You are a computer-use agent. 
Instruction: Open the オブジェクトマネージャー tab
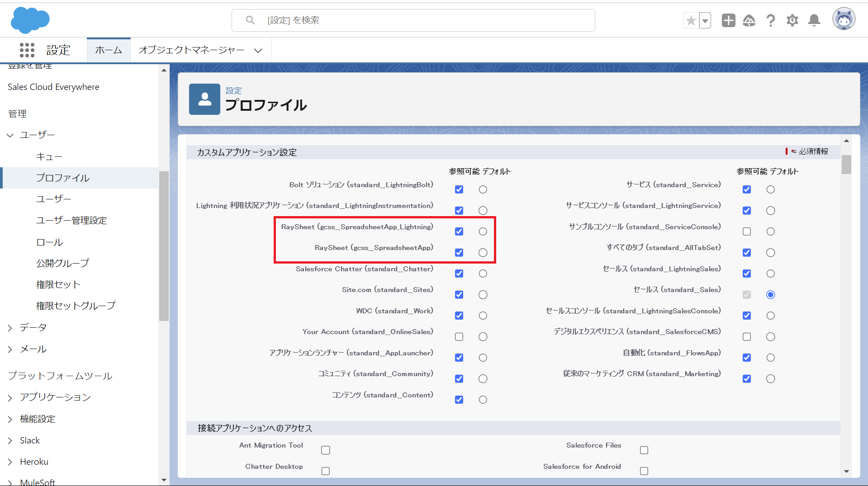[191, 50]
